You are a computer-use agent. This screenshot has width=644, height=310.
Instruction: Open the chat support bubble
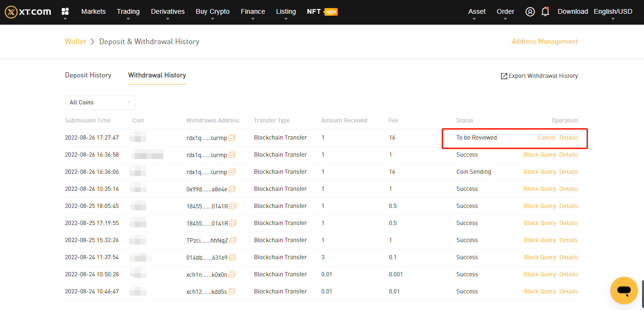(624, 290)
